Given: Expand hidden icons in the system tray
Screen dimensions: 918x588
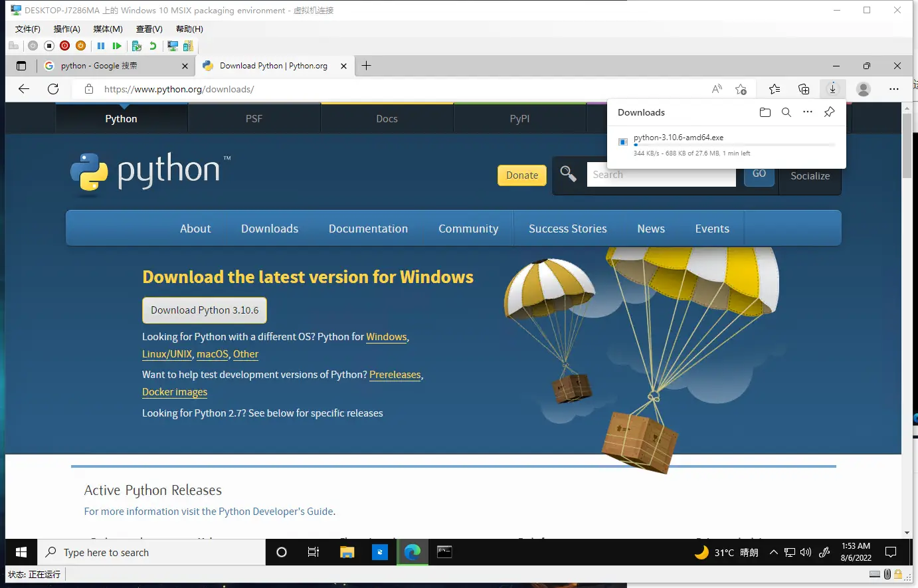Looking at the screenshot, I should pos(774,552).
